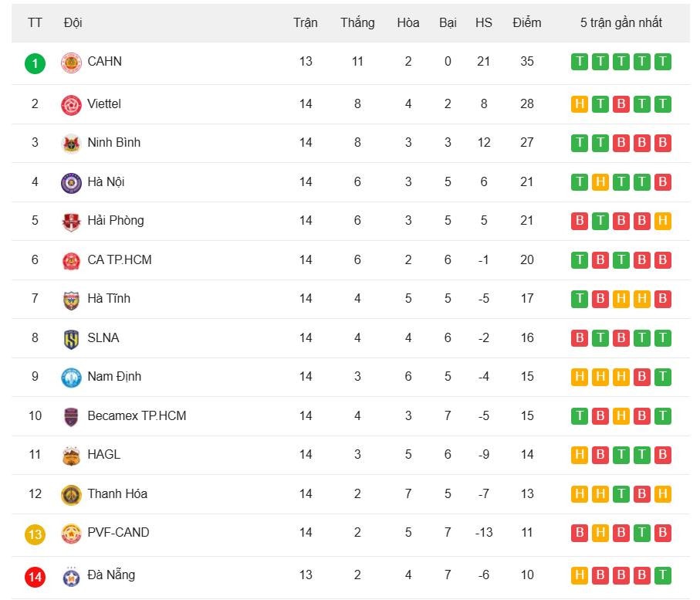Click the Nam Định club logo
The image size is (700, 600).
71,378
